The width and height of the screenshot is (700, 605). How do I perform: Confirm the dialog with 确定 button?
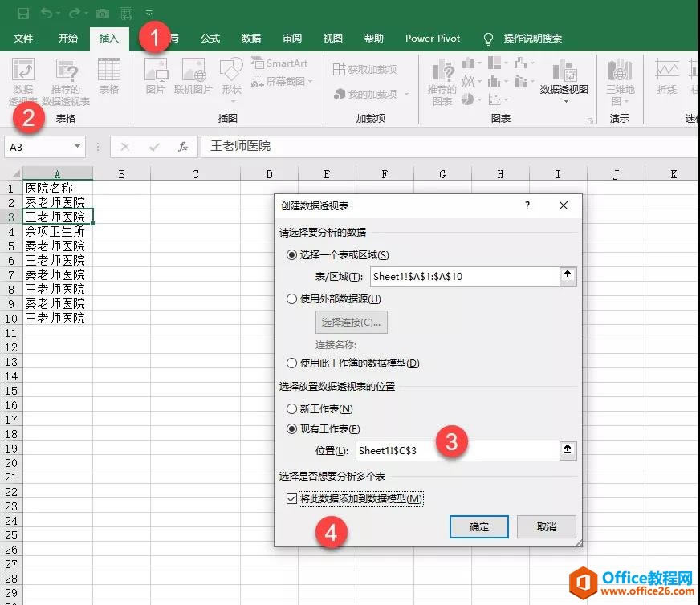click(x=478, y=526)
